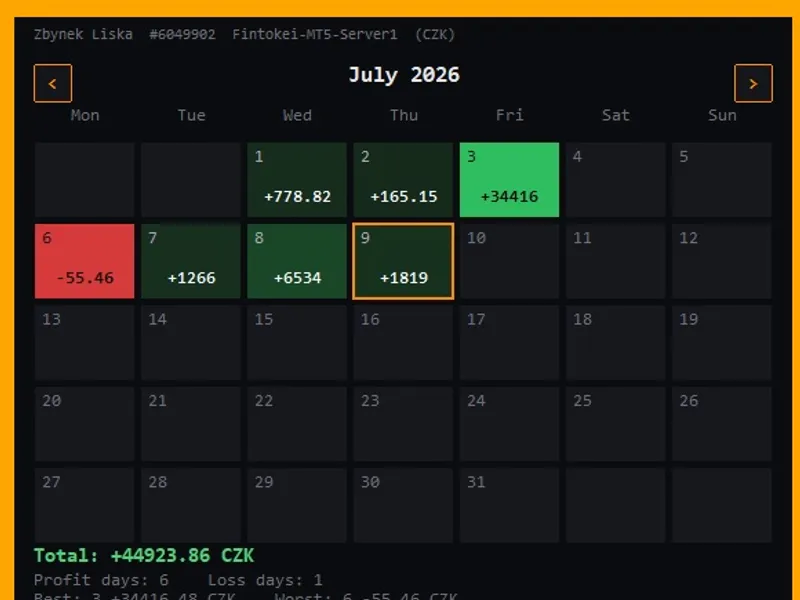
Task: Click Fintokei-MT5-Server1 server label
Action: pyautogui.click(x=315, y=35)
